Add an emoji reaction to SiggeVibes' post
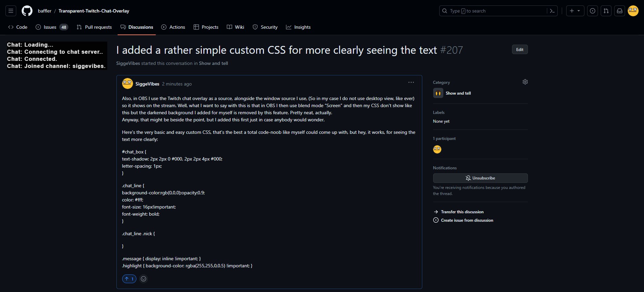The height and width of the screenshot is (292, 644). [143, 278]
